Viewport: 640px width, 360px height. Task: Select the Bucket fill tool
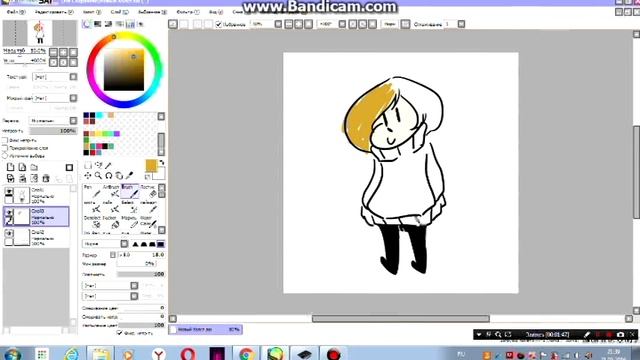pyautogui.click(x=111, y=222)
